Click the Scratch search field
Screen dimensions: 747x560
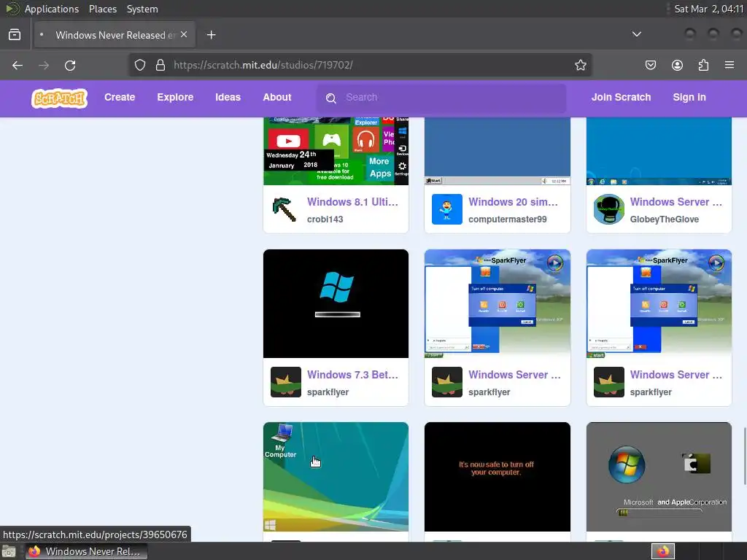(441, 98)
